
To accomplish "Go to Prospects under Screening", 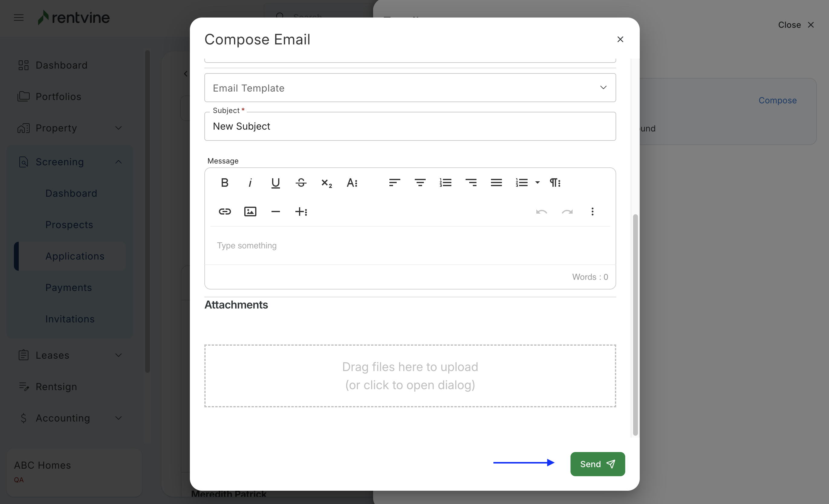I will click(x=69, y=225).
